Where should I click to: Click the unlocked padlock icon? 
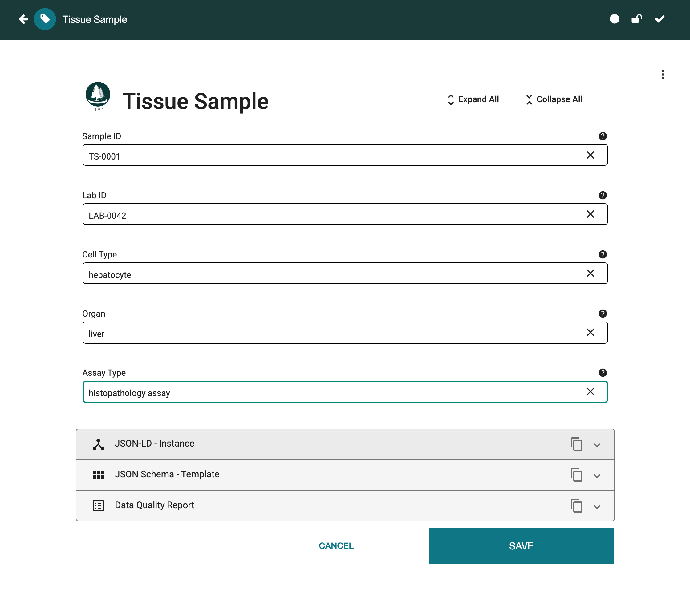tap(637, 19)
